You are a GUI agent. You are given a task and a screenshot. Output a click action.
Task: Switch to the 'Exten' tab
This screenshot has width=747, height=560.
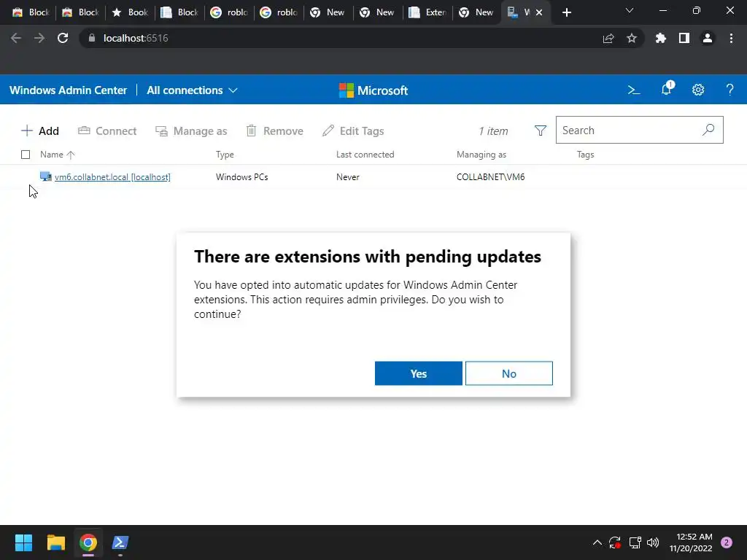click(x=427, y=12)
